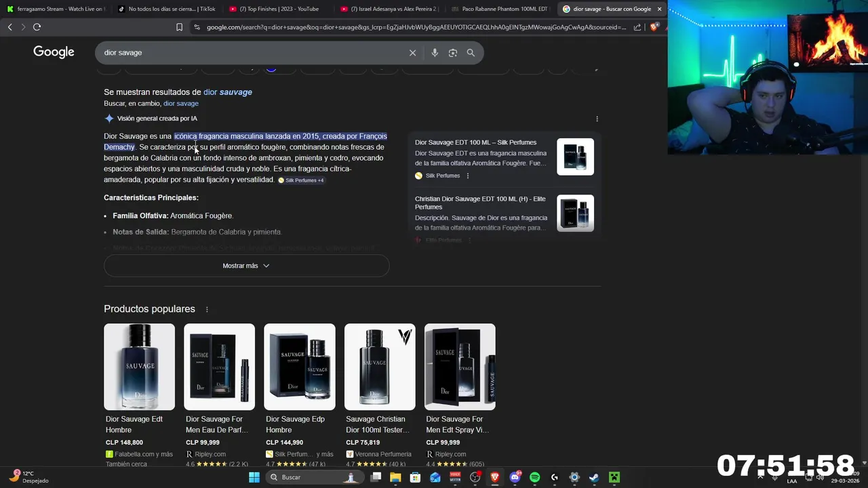
Task: Reload the page with refresh icon
Action: (x=37, y=27)
